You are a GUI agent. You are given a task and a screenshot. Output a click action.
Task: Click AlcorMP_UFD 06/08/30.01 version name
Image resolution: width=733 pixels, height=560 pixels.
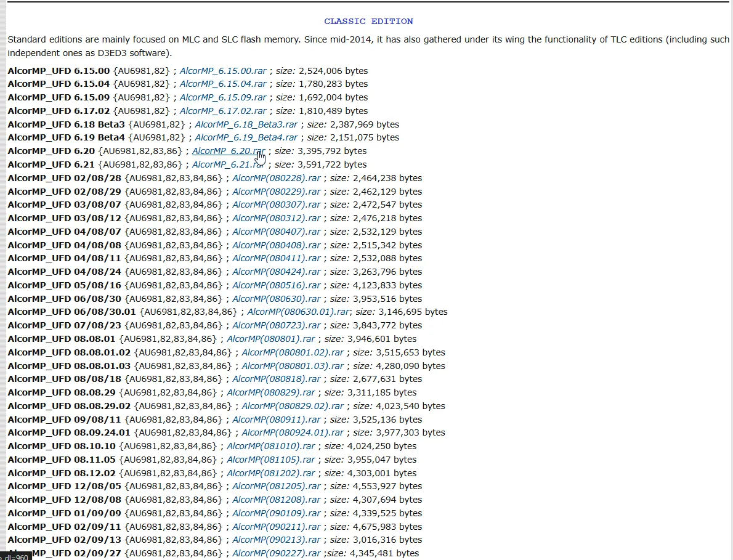(x=71, y=312)
